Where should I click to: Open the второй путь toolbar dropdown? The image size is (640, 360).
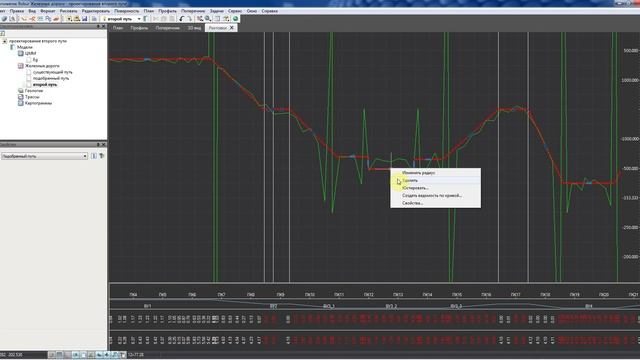click(x=139, y=19)
